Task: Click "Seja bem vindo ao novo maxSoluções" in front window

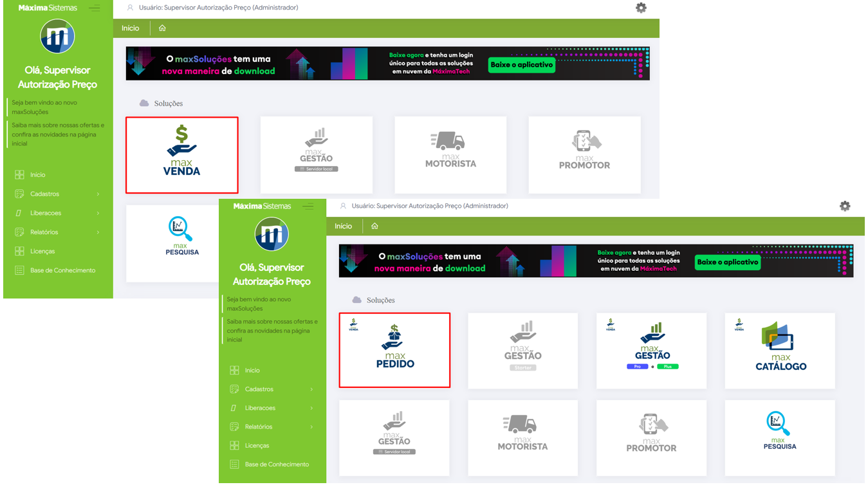Action: tap(259, 304)
